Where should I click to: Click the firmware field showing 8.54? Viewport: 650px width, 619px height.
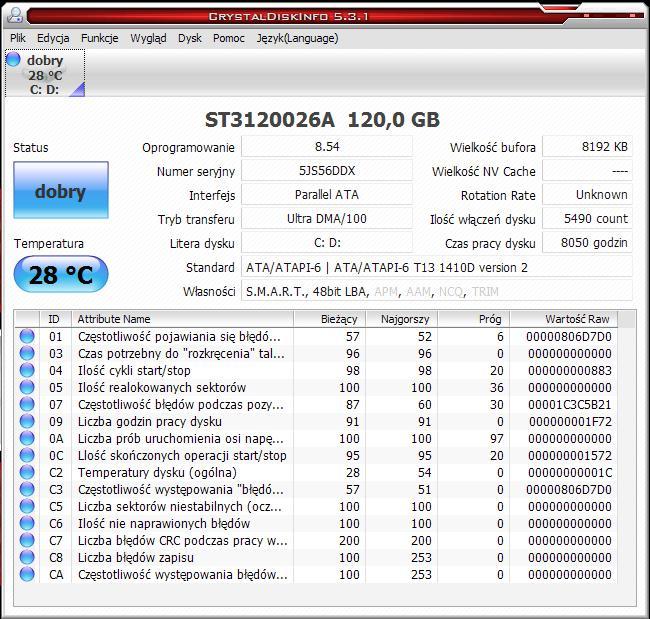(327, 146)
